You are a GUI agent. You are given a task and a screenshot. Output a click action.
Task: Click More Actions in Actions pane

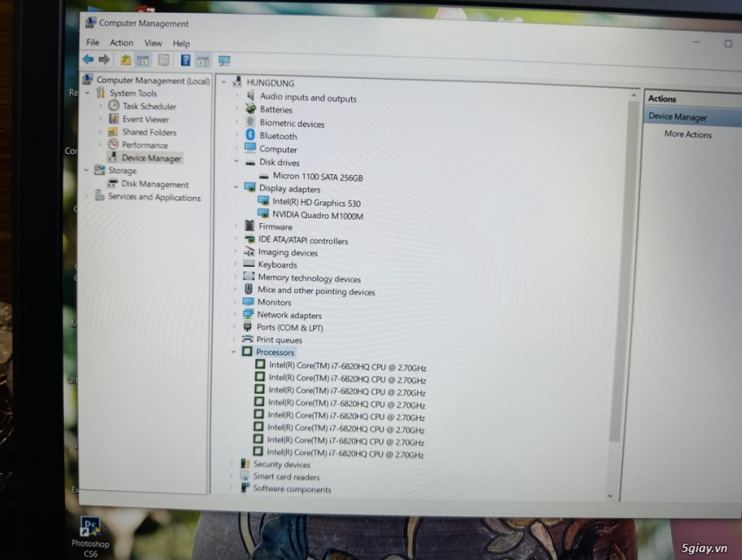tap(688, 135)
